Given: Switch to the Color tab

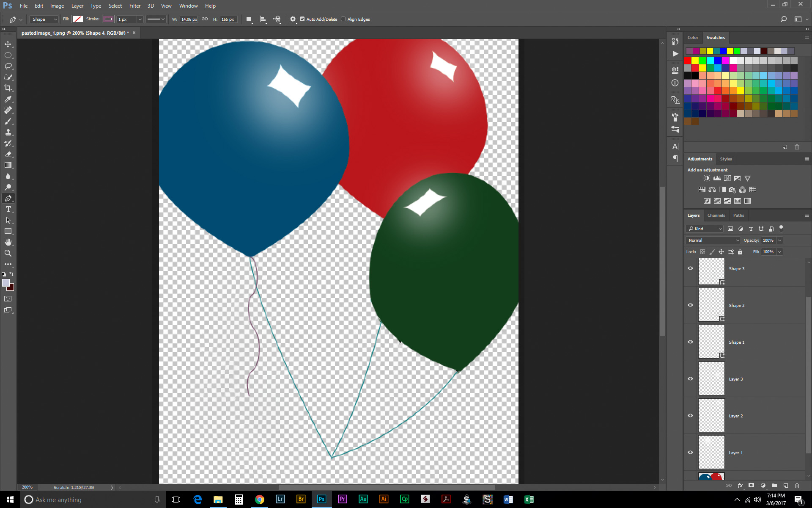Looking at the screenshot, I should point(693,37).
